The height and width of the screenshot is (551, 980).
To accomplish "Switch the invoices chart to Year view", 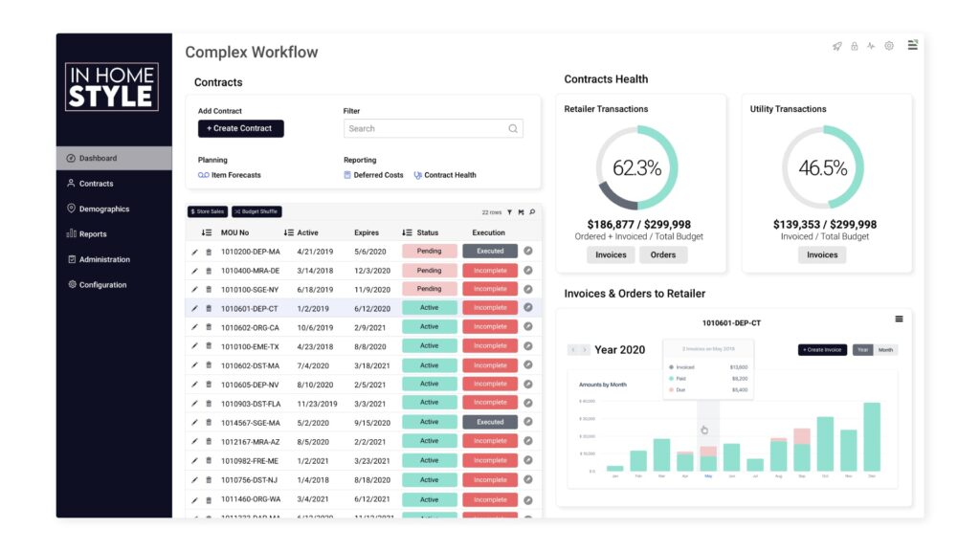I will (862, 350).
